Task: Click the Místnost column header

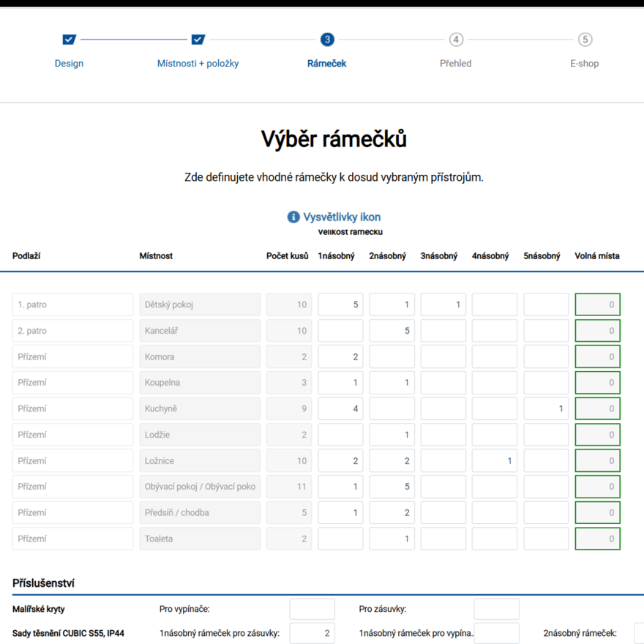Action: tap(156, 256)
